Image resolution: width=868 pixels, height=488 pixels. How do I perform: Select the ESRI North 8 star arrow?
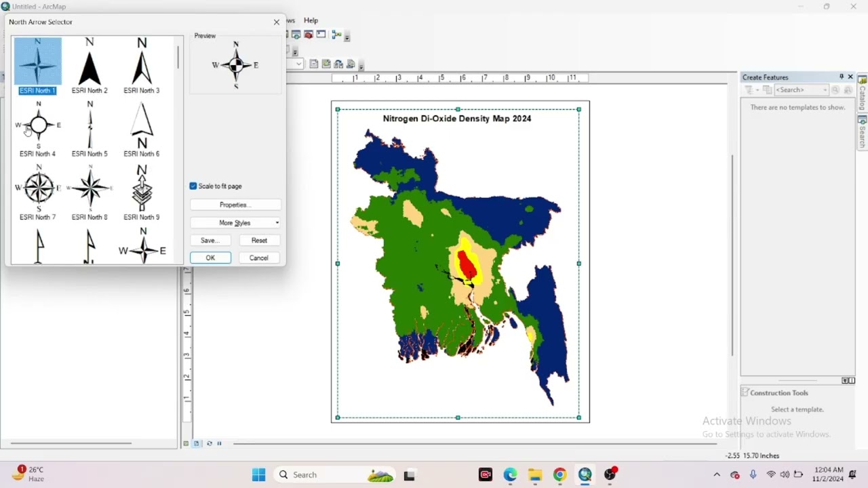(90, 192)
